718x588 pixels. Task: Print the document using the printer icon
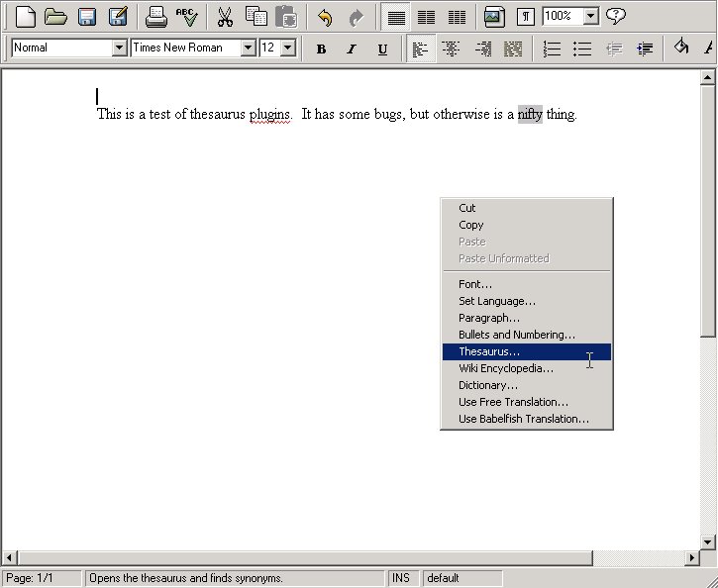pos(155,16)
